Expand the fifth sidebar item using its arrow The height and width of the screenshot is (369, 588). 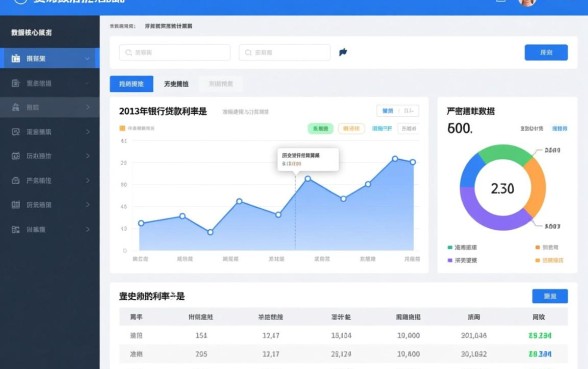88,156
